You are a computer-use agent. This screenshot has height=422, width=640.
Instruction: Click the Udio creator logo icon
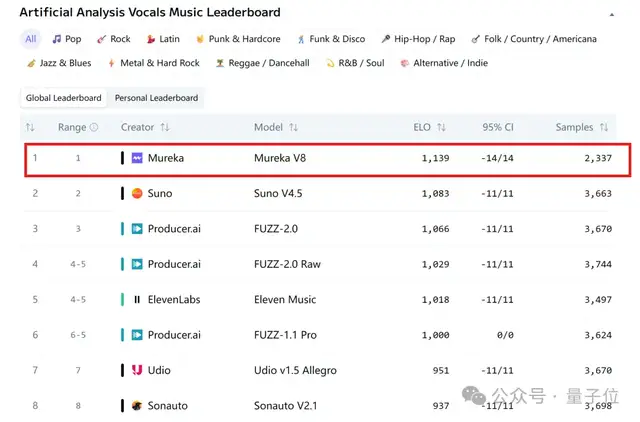(137, 370)
